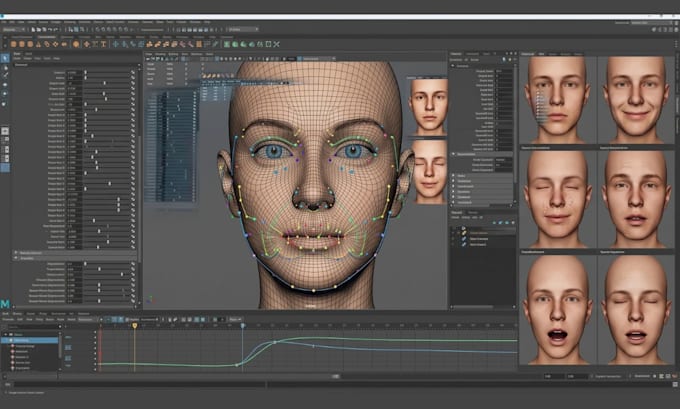The image size is (680, 409).
Task: Toggle Snap to curves on the status line
Action: (104, 29)
